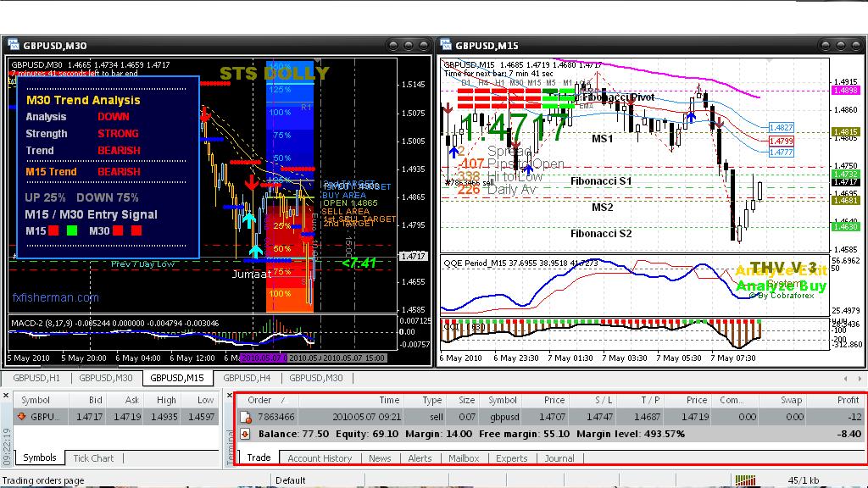Sort orders by the Order column header

(x=267, y=400)
